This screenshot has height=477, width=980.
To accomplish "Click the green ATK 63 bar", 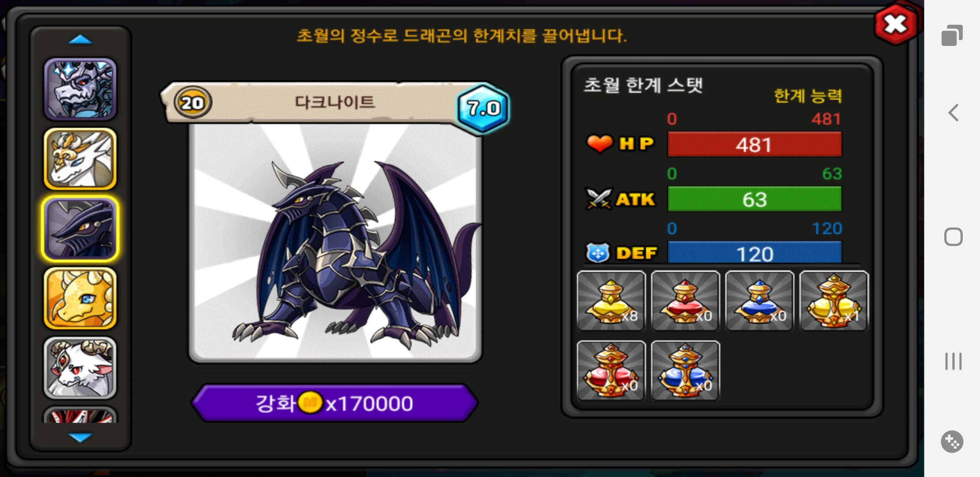I will tap(754, 199).
